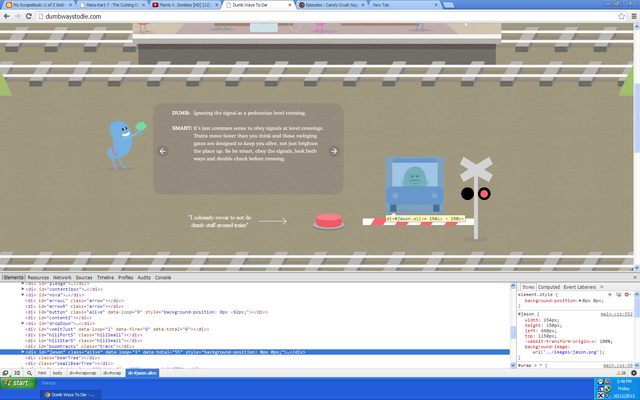
Task: Toggle element state icon in Styles pane
Action: point(619,294)
